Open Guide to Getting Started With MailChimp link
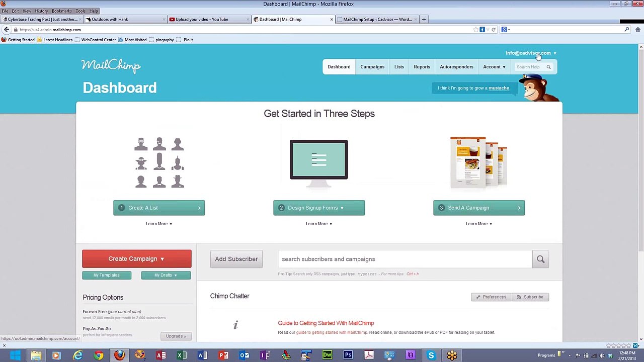 coord(326,323)
